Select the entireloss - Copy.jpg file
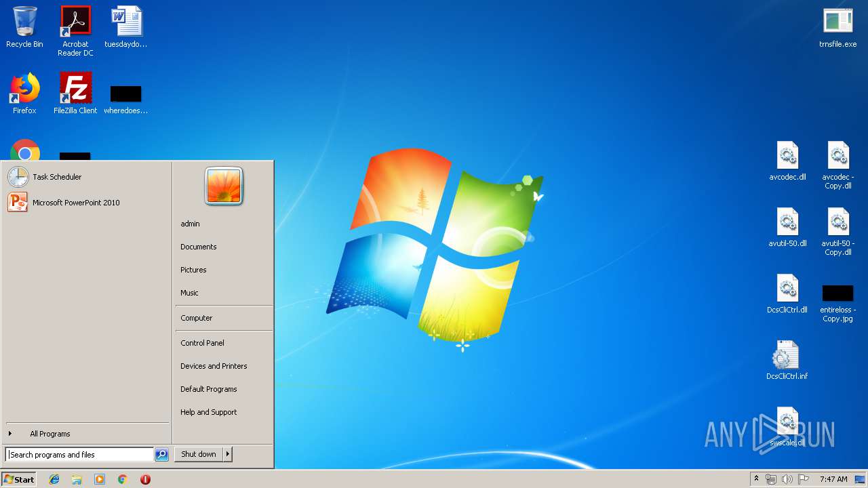This screenshot has height=488, width=868. point(838,303)
